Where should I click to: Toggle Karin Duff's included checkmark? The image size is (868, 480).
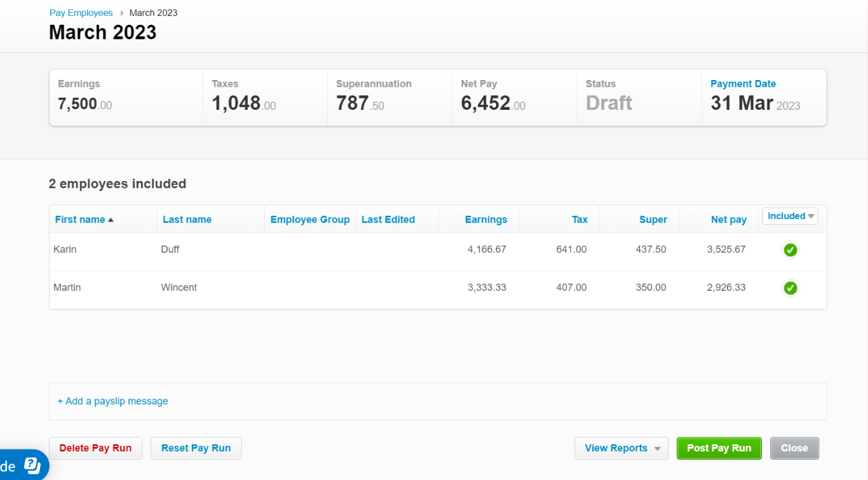(x=790, y=250)
